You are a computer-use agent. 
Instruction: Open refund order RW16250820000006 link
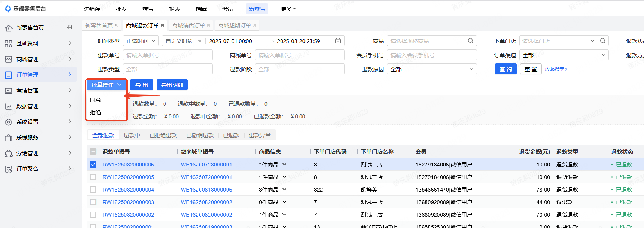tap(128, 165)
